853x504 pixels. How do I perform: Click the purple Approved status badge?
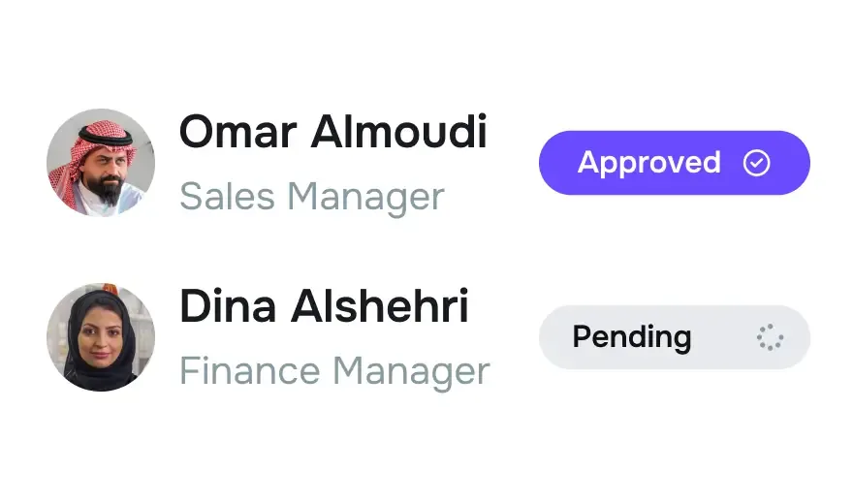[674, 163]
